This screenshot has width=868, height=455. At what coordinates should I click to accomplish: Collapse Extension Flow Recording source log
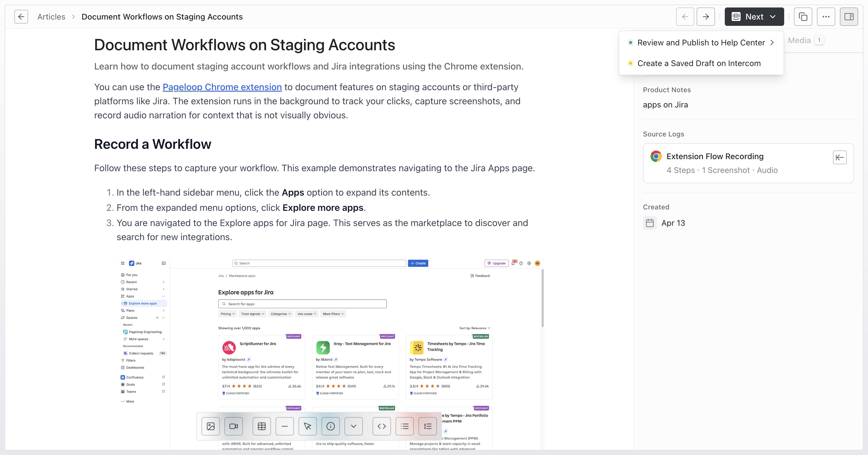(840, 157)
